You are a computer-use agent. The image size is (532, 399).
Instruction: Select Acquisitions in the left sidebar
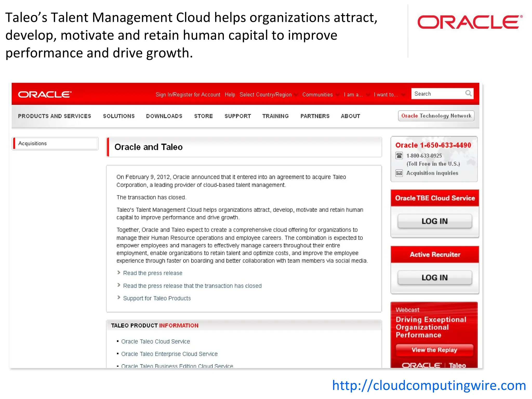point(55,143)
